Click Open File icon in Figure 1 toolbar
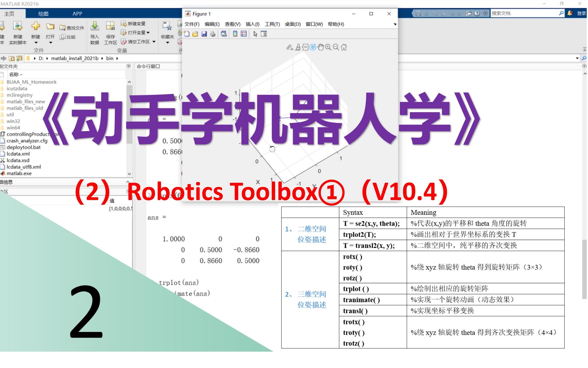Screen dimensions: 588x368 coord(195,34)
